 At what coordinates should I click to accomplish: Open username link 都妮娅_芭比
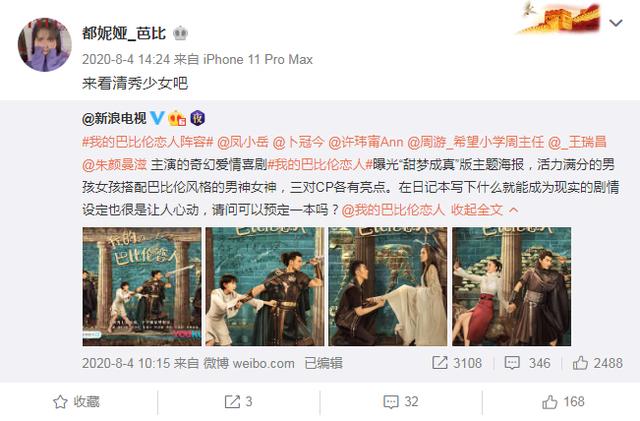tap(124, 33)
